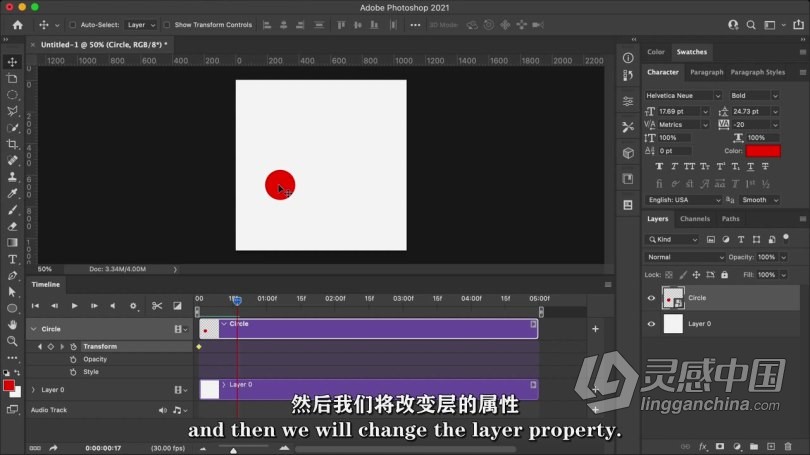Open English: USA language dropdown

[x=683, y=200]
